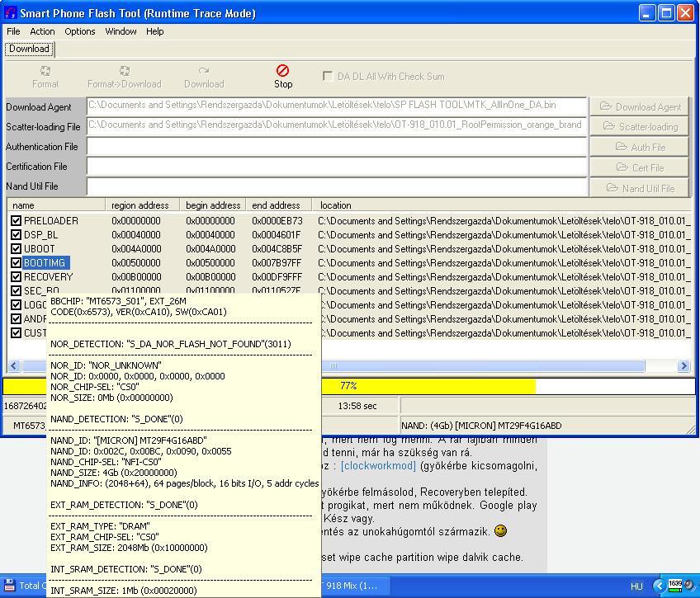Click the list scroll right arrow
The height and width of the screenshot is (598, 700).
tap(683, 366)
